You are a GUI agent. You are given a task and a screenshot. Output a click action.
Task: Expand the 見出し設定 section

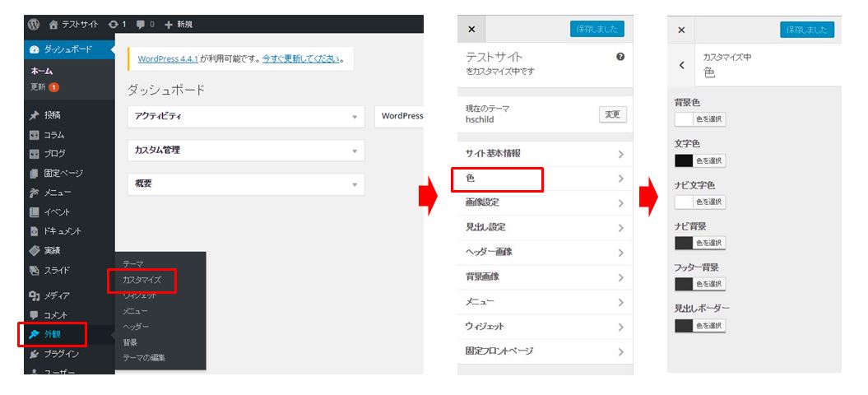pos(545,228)
